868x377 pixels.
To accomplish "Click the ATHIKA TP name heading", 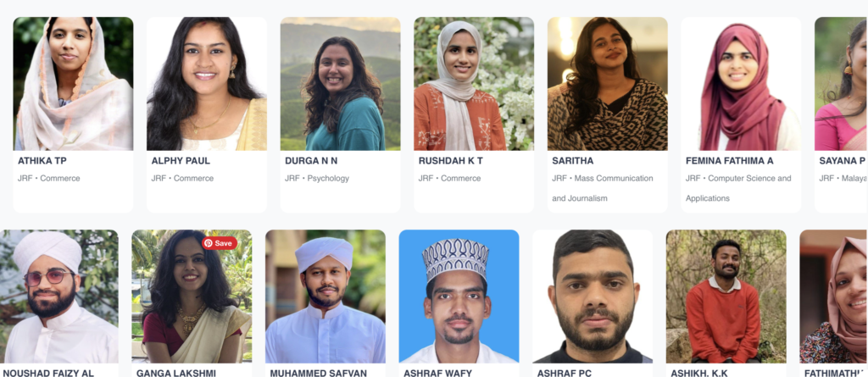I will tap(42, 161).
